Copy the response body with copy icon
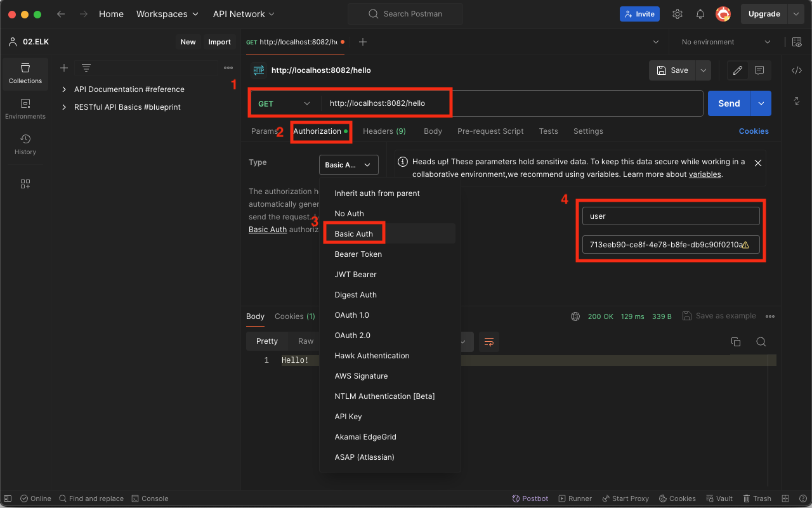 pos(736,342)
